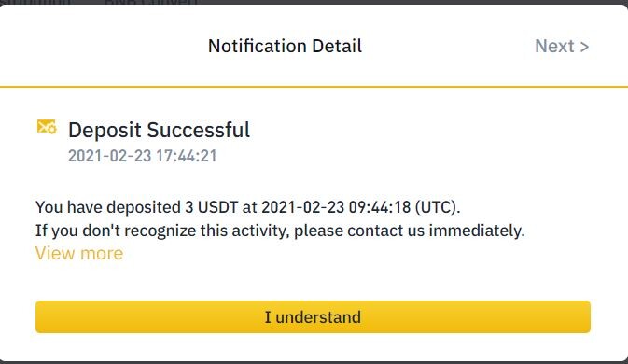Click the dark backdrop below the dialog
The height and width of the screenshot is (364, 628).
click(314, 362)
